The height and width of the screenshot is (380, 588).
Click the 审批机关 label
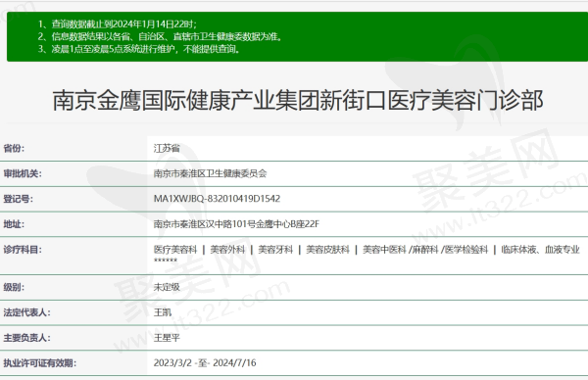[x=23, y=173]
